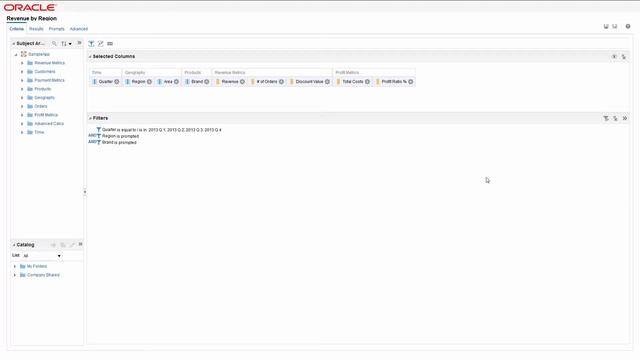Click the remove all filters icon
The image size is (640, 360).
615,118
